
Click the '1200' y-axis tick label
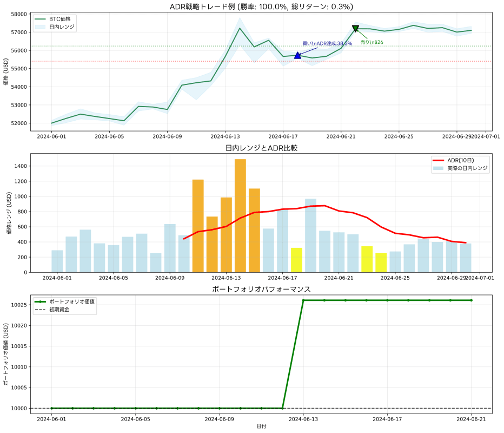point(22,181)
